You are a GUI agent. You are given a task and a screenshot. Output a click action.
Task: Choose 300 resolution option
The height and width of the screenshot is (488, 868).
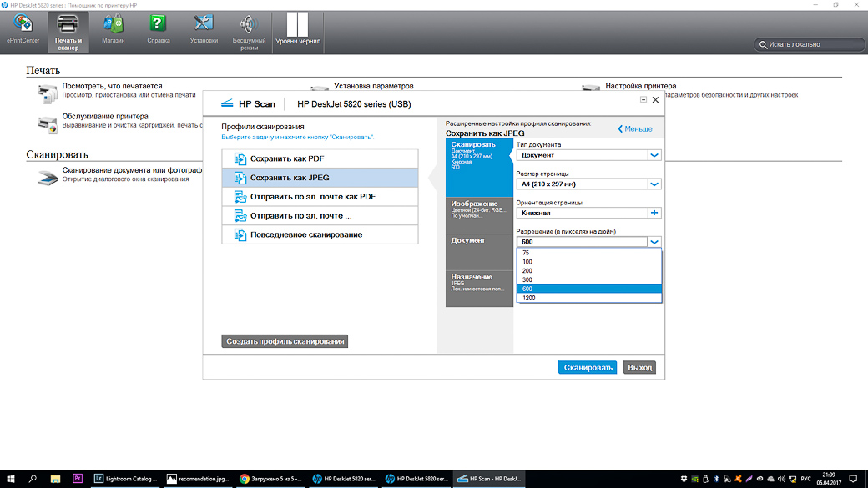click(x=588, y=280)
